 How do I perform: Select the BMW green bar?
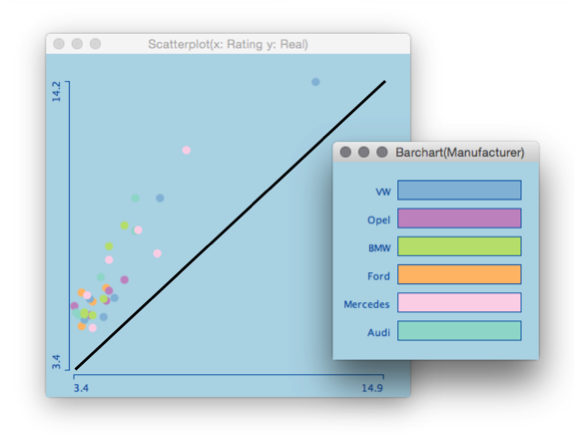(459, 246)
